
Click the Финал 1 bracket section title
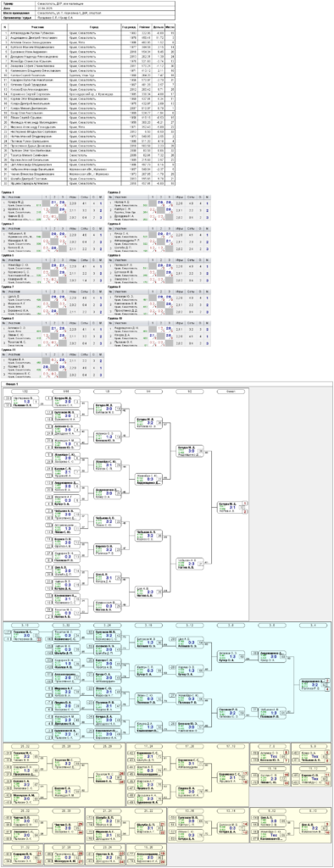[9, 384]
